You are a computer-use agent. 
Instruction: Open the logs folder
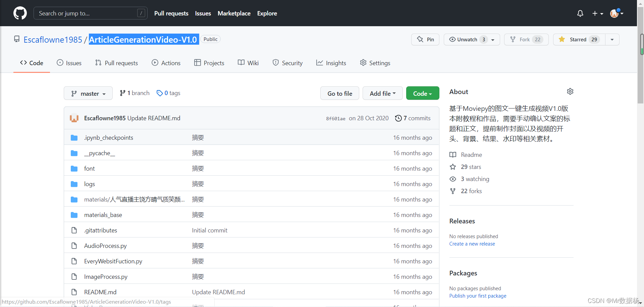point(90,184)
